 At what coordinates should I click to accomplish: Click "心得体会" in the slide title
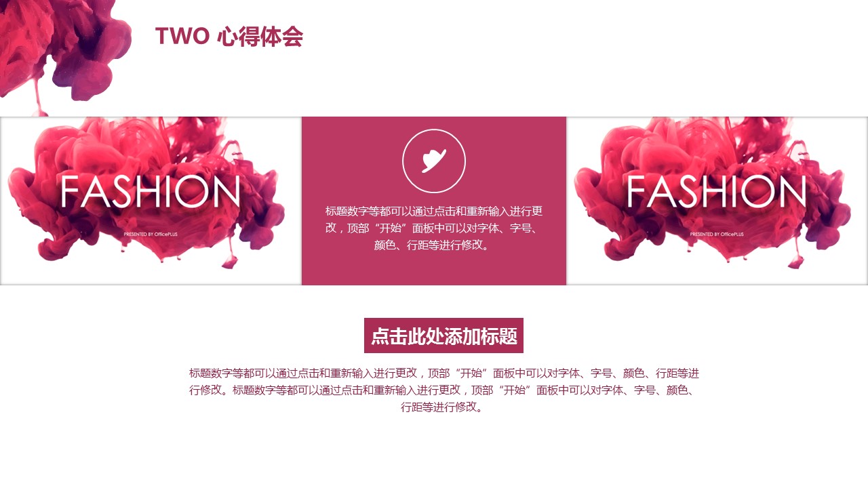pyautogui.click(x=260, y=37)
